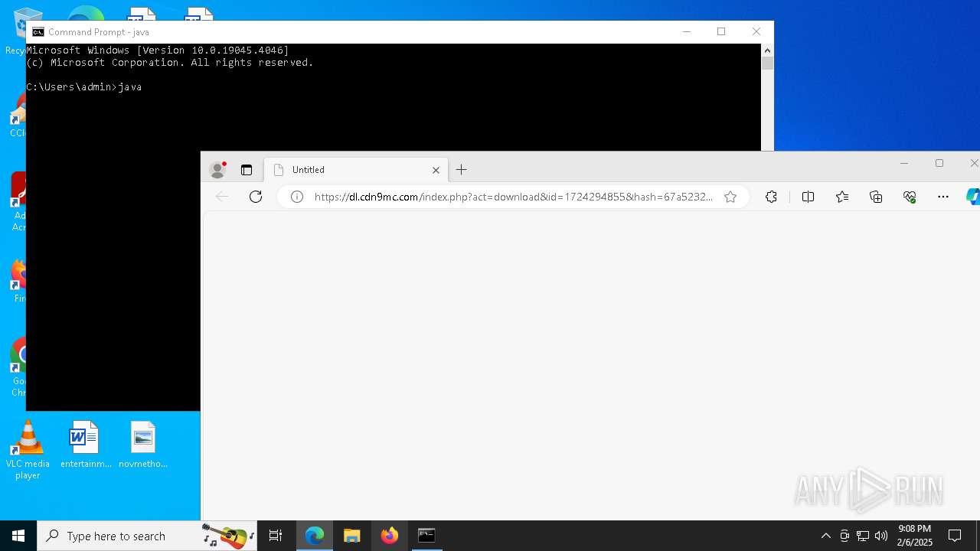This screenshot has height=551, width=980.
Task: Go back in Edge browser
Action: click(222, 197)
